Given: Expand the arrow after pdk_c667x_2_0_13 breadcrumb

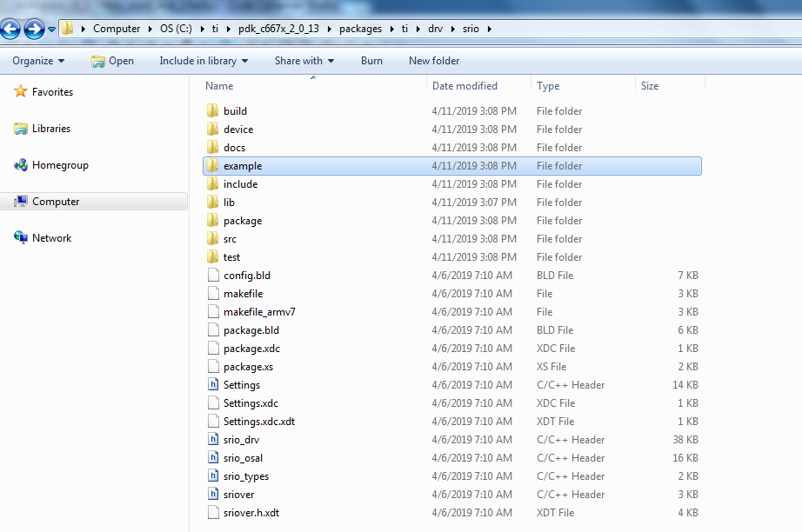Looking at the screenshot, I should (330, 30).
